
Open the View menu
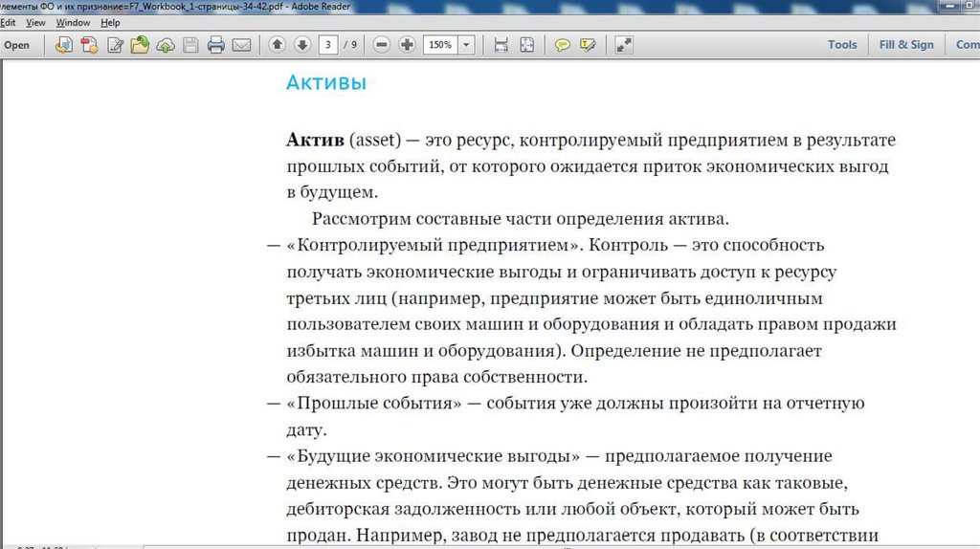pos(35,22)
